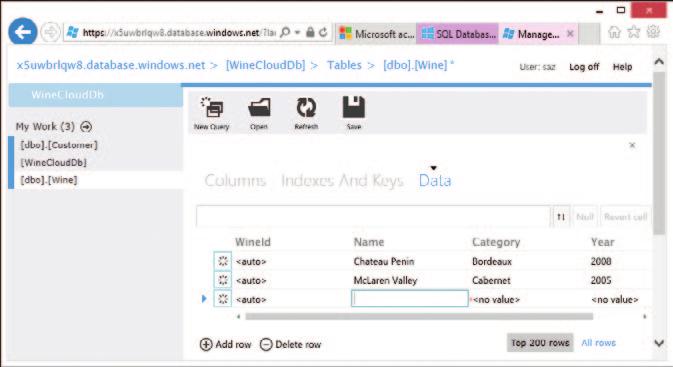
Task: Click the 2008 year cell
Action: coord(601,261)
